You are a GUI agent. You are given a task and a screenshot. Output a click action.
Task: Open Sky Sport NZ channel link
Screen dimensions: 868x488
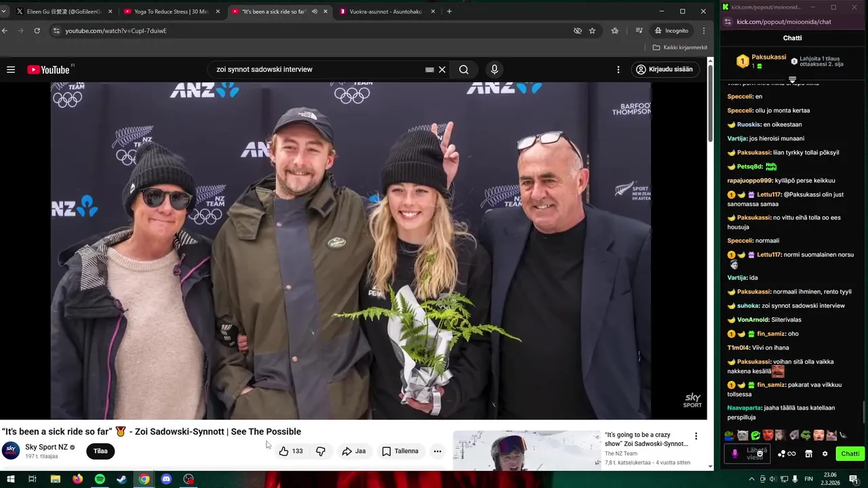click(46, 447)
